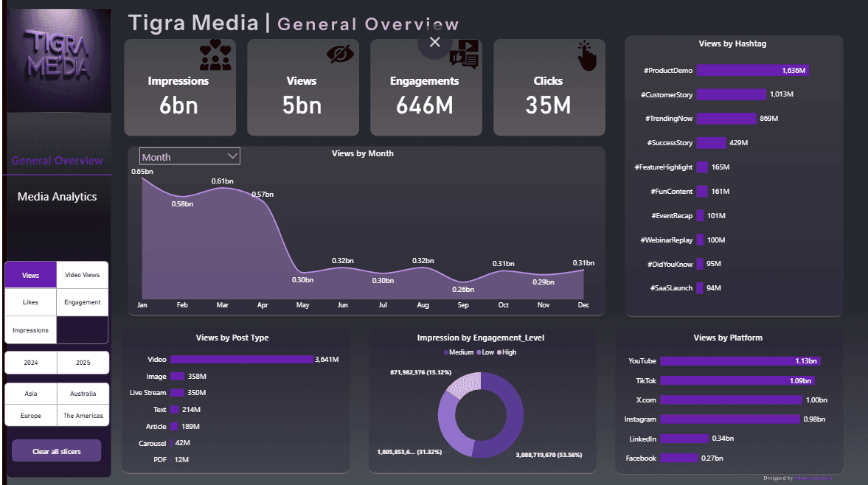Filter region to Australia
The height and width of the screenshot is (485, 868).
point(83,394)
